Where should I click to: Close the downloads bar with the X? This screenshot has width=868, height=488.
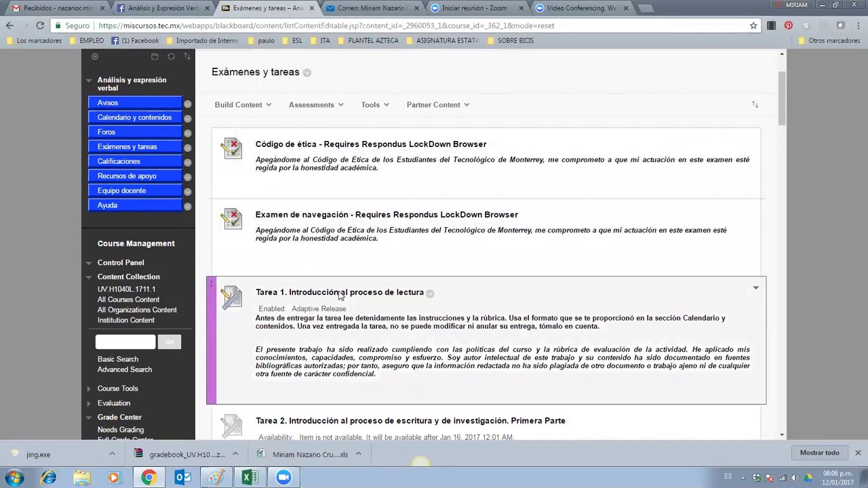(x=858, y=453)
